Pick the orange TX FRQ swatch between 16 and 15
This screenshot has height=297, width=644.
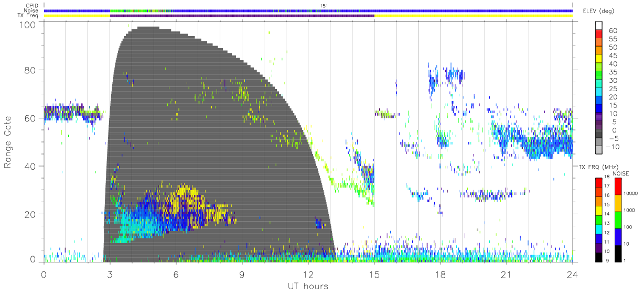coord(599,201)
